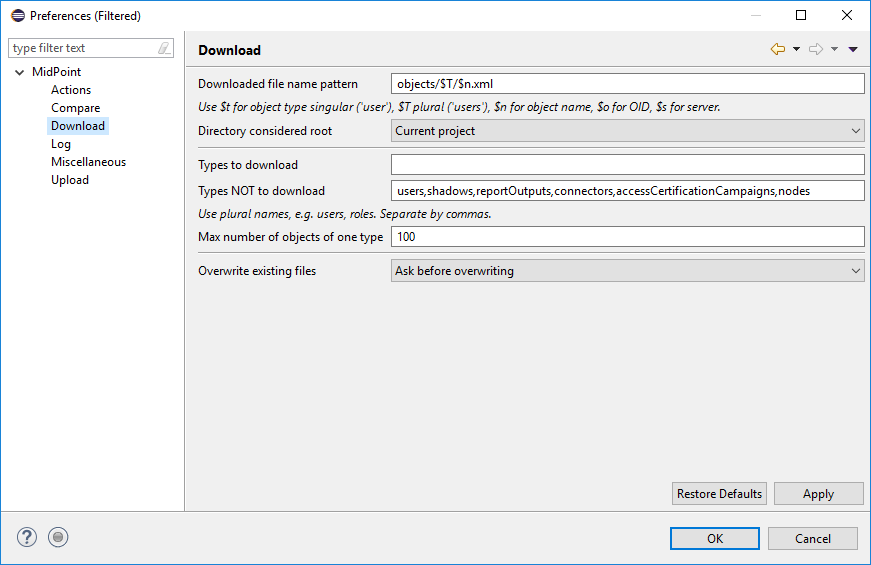Click the Apply button
Screen dimensions: 871x565
[818, 494]
